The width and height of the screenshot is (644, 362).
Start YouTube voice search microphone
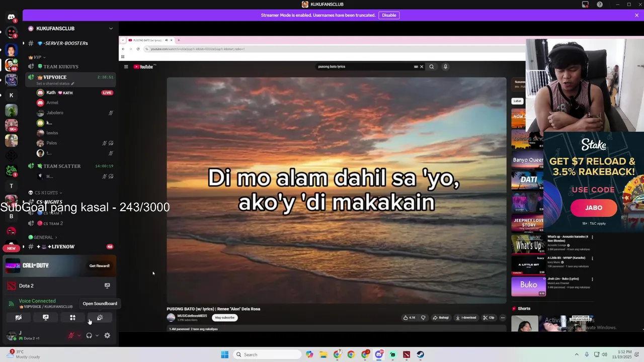[445, 66]
